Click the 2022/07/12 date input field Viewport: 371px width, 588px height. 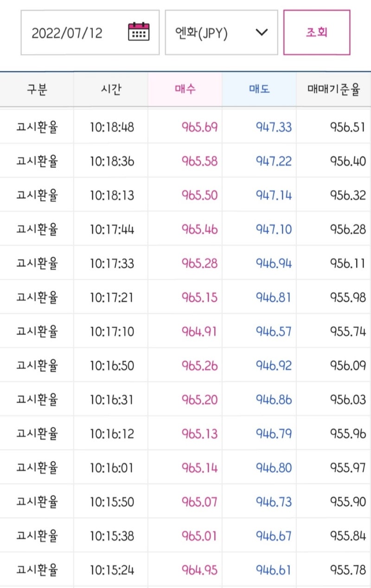(x=67, y=33)
